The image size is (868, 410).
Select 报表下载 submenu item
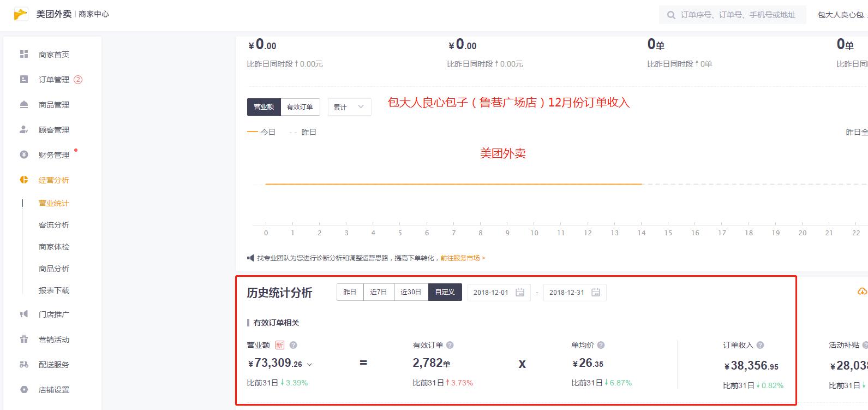pos(53,290)
